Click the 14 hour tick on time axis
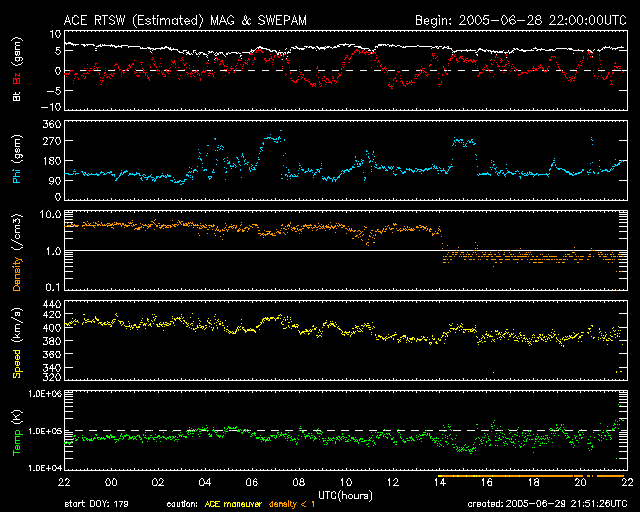This screenshot has width=640, height=512. pyautogui.click(x=439, y=483)
